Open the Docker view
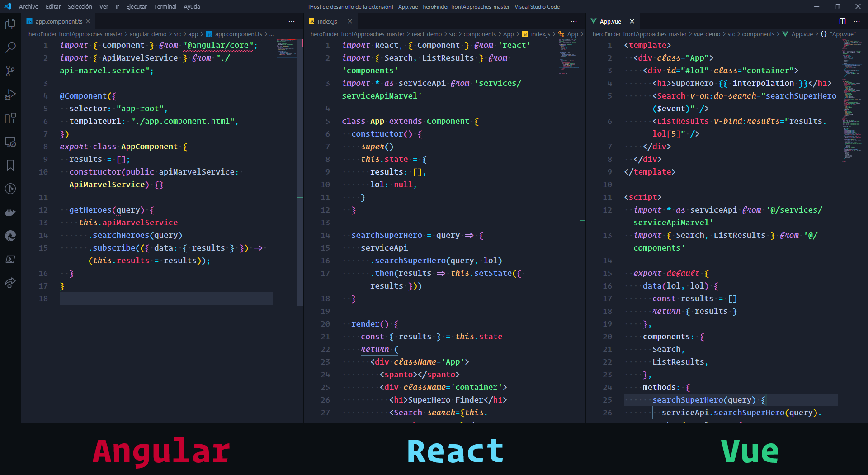The image size is (868, 475). (10, 212)
